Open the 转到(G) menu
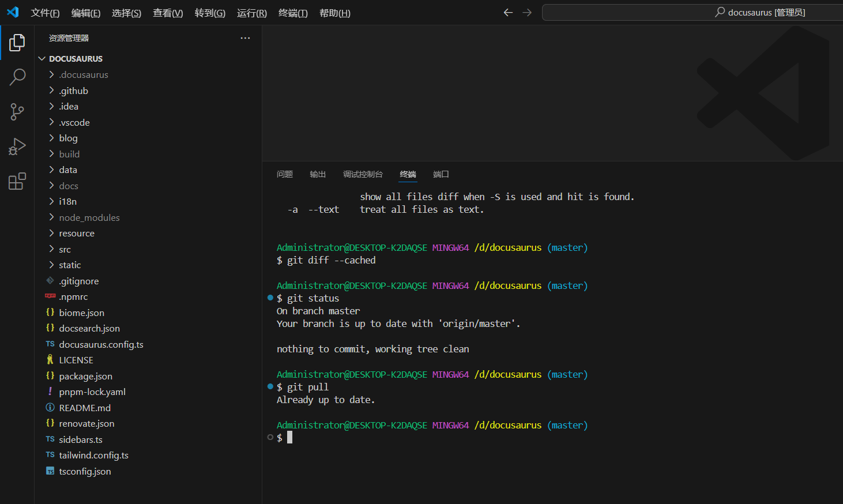 pos(210,13)
